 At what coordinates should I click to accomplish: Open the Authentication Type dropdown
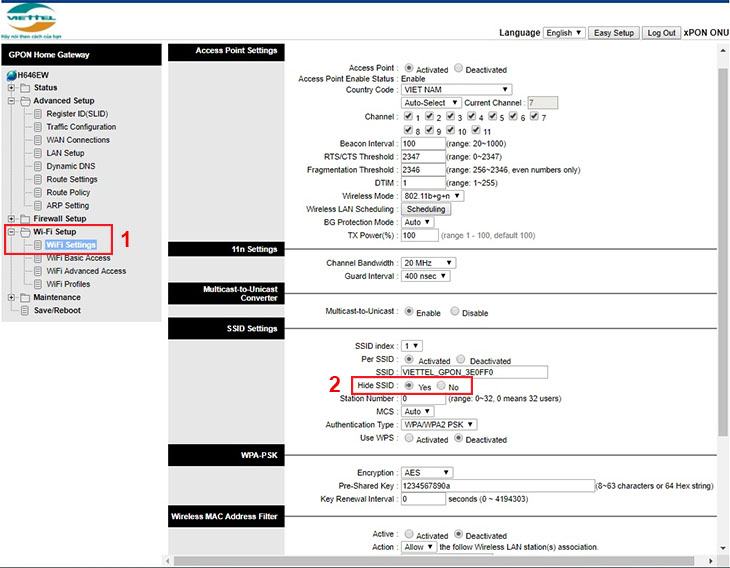(439, 425)
